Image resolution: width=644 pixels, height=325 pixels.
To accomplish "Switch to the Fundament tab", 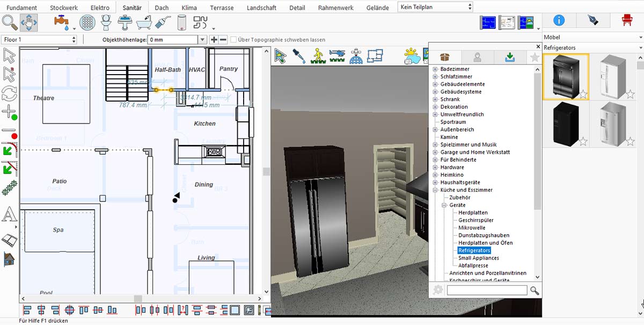I will click(21, 8).
